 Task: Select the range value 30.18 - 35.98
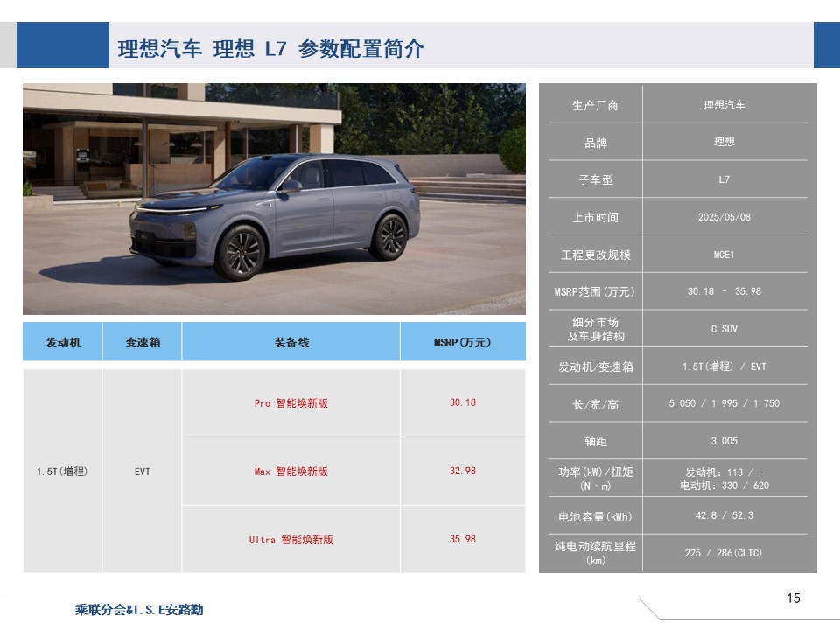coord(724,291)
